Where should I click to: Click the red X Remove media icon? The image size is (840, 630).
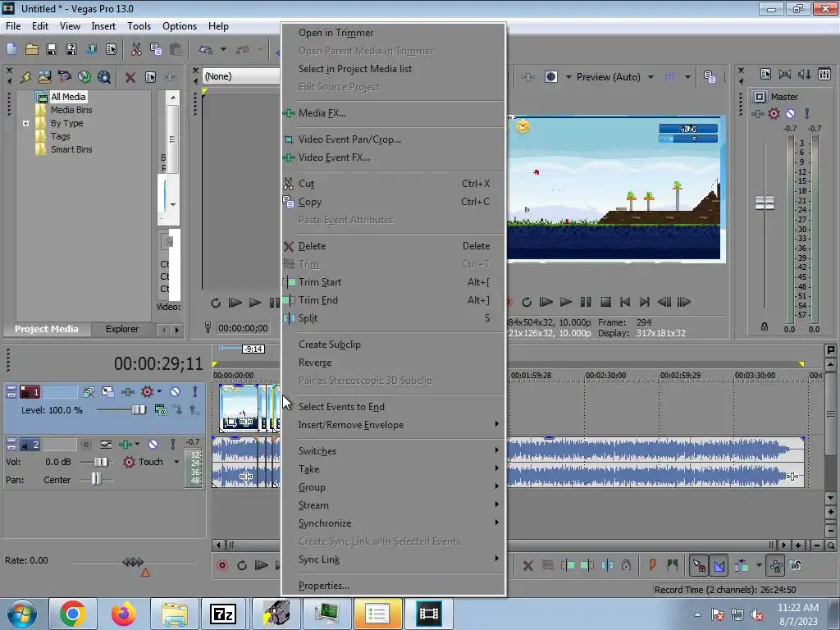[130, 77]
